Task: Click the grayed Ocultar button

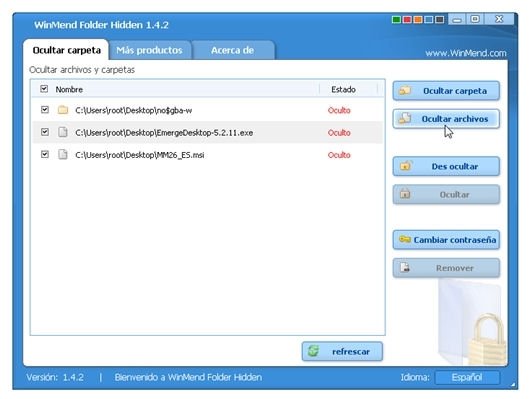Action: click(x=446, y=195)
